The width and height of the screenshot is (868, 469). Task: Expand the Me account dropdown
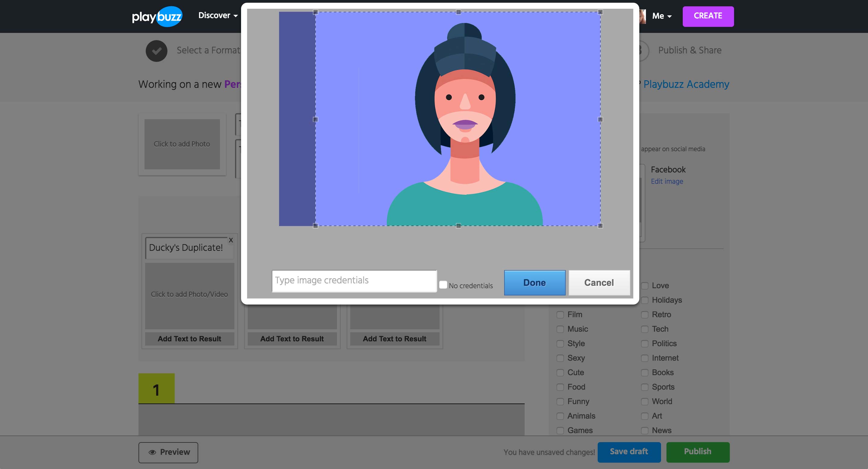pos(661,16)
